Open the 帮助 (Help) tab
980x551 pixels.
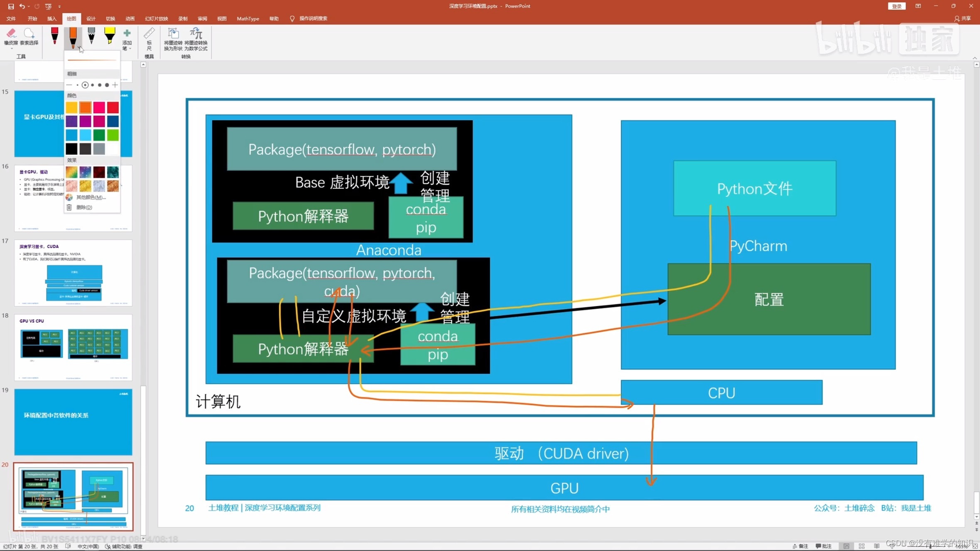[x=274, y=18]
